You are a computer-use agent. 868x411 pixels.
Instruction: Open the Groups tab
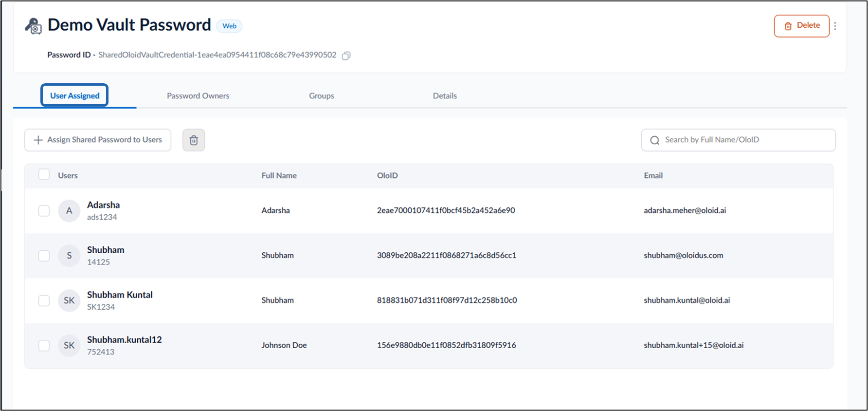pos(322,96)
